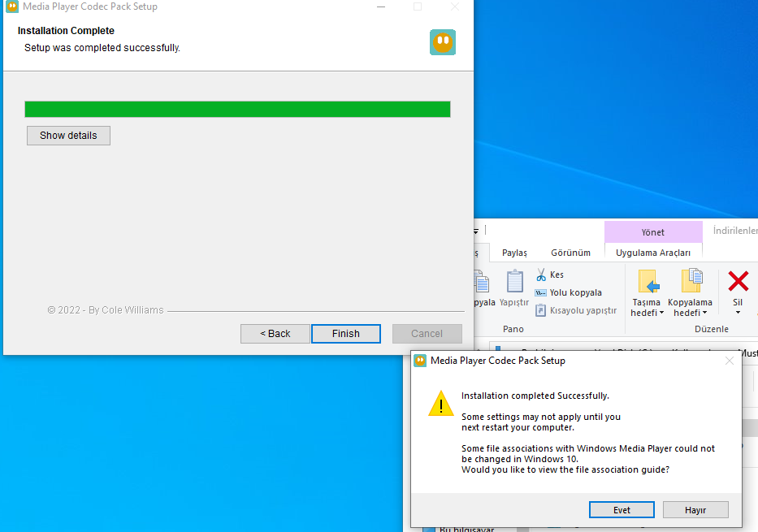
Task: Minimize the Media Player Codec Pack Setup window
Action: click(381, 6)
